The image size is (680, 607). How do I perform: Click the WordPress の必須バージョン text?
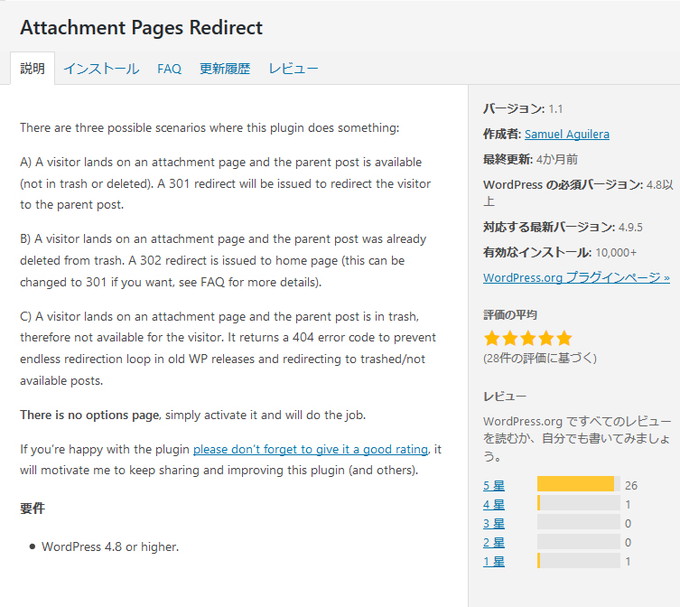click(x=578, y=193)
